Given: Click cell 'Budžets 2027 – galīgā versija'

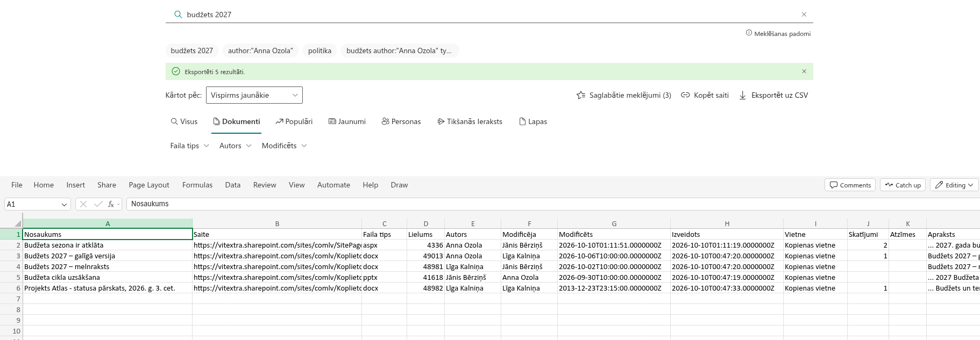Looking at the screenshot, I should click(x=108, y=256).
